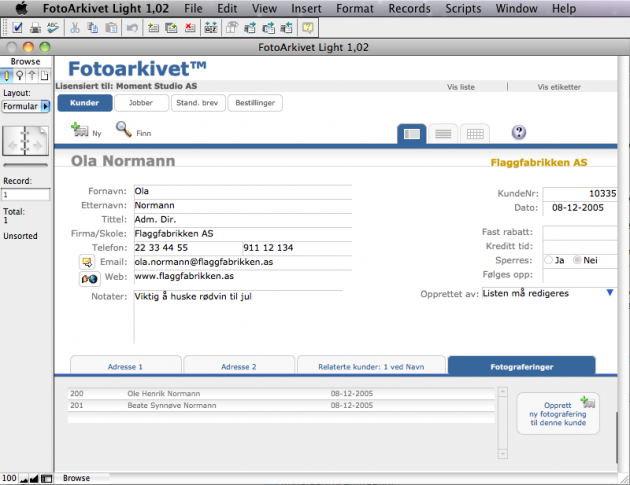Open the Window menu

pos(516,8)
